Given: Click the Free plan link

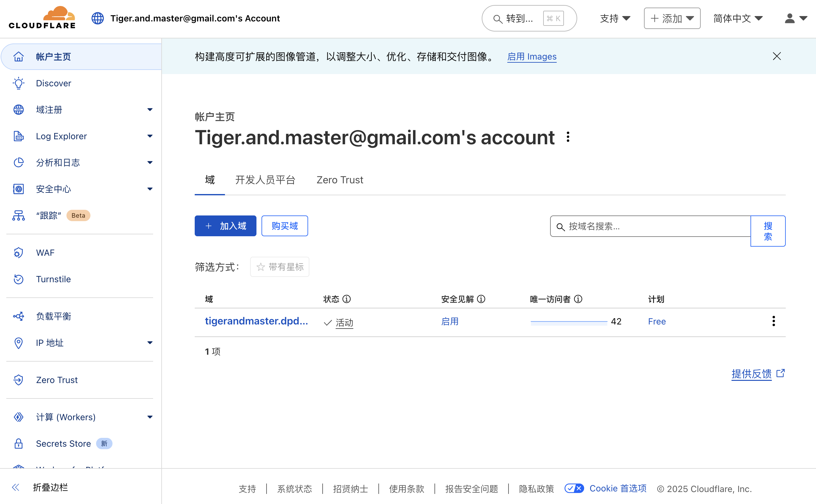Looking at the screenshot, I should (x=657, y=321).
